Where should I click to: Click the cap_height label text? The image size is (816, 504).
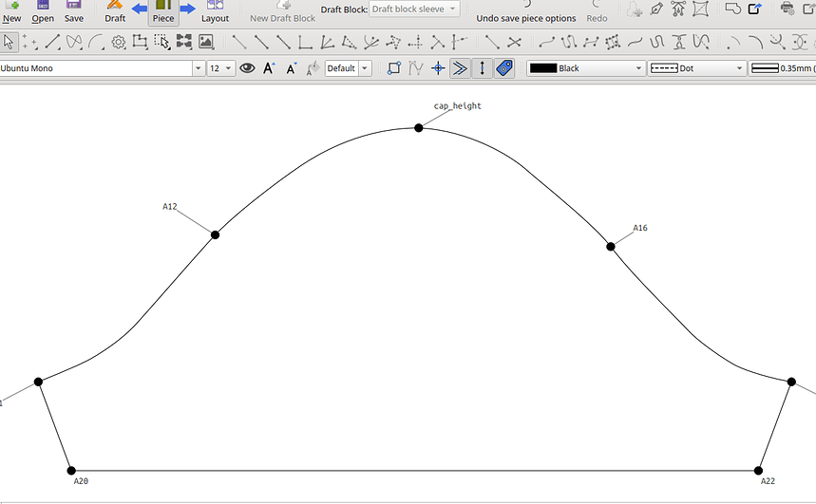(458, 105)
